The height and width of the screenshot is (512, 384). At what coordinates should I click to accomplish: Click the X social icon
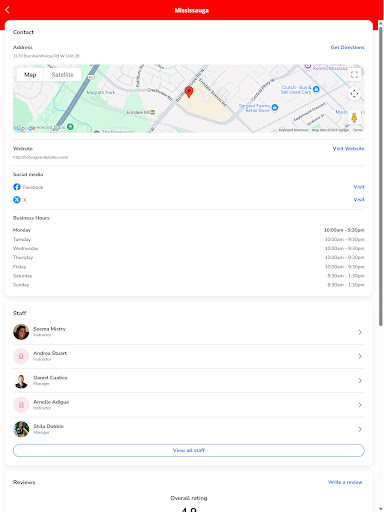17,200
